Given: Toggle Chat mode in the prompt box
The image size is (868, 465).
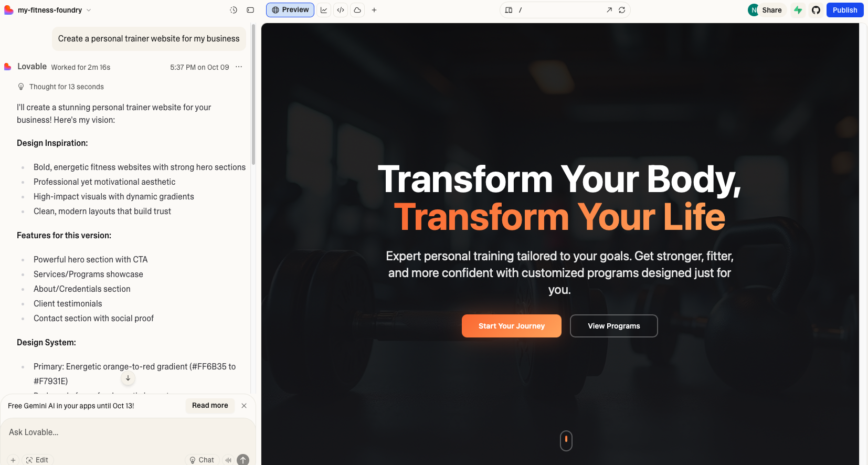Looking at the screenshot, I should point(202,459).
